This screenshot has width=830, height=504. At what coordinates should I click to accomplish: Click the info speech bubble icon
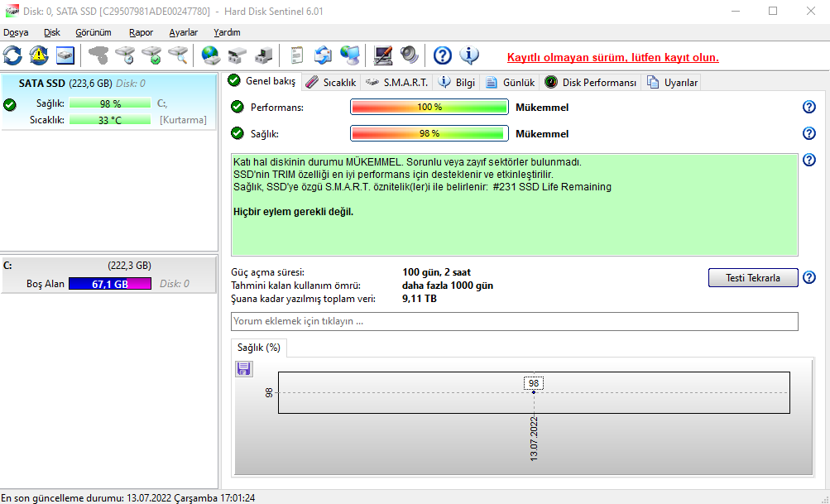469,55
